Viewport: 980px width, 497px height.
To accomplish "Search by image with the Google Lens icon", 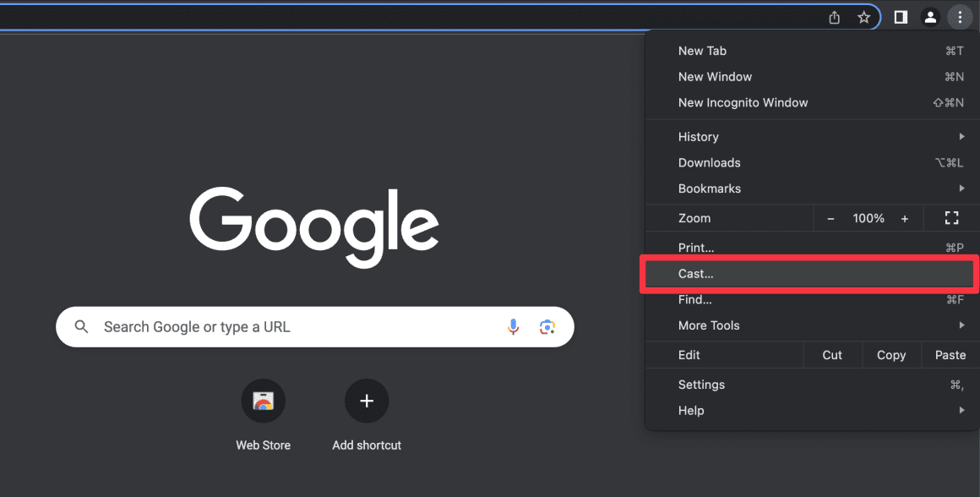I will [547, 326].
